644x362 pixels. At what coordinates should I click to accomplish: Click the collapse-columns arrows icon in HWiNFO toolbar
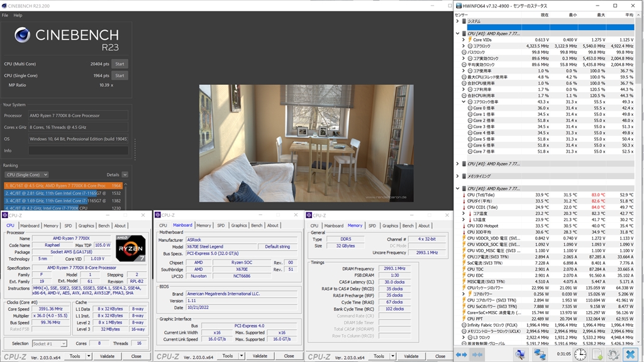coord(477,354)
